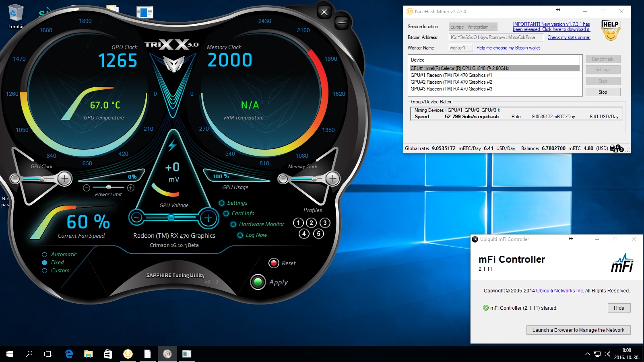
Task: Select GPU#1 Radeon RX 470 Graphics #1
Action: [495, 75]
